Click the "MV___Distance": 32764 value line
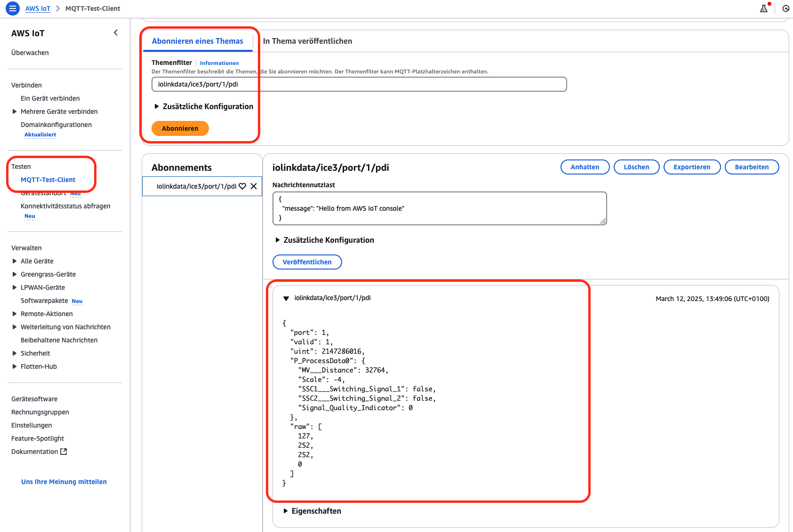Screen dimensions: 793x532 click(343, 370)
